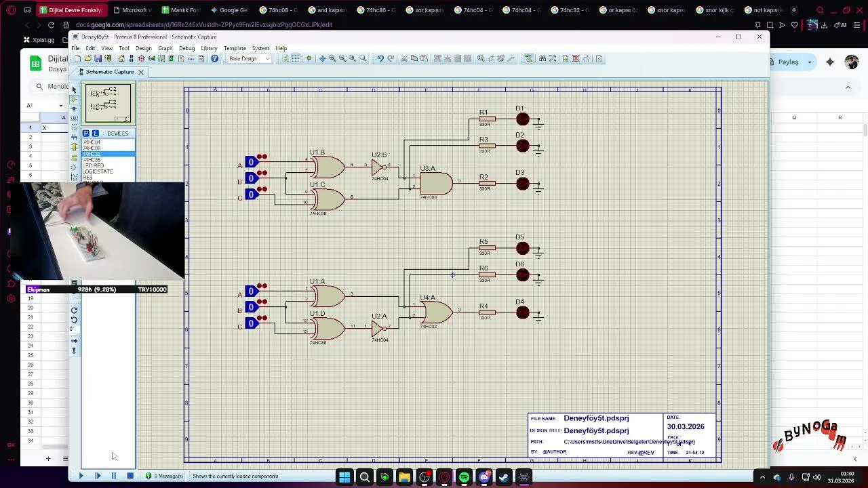Select the Component Mode tool
This screenshot has height=488, width=868.
(x=74, y=100)
